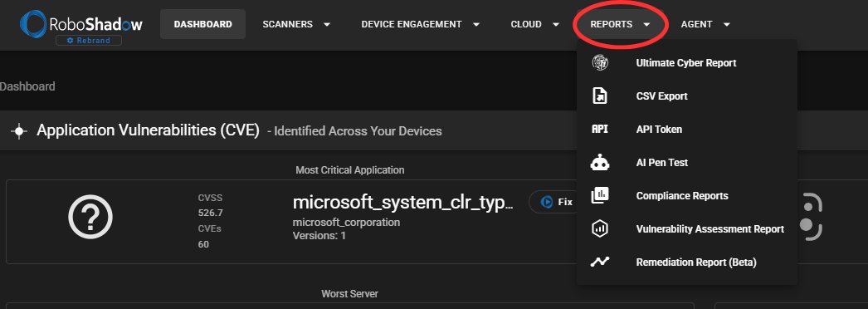Image resolution: width=868 pixels, height=309 pixels.
Task: Click the CSV Export file icon
Action: 600,96
